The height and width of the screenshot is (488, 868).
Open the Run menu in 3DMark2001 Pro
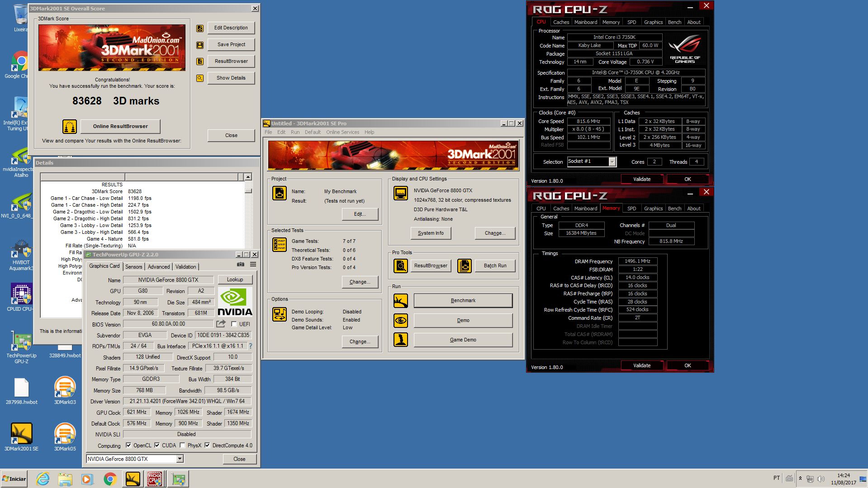pyautogui.click(x=295, y=132)
